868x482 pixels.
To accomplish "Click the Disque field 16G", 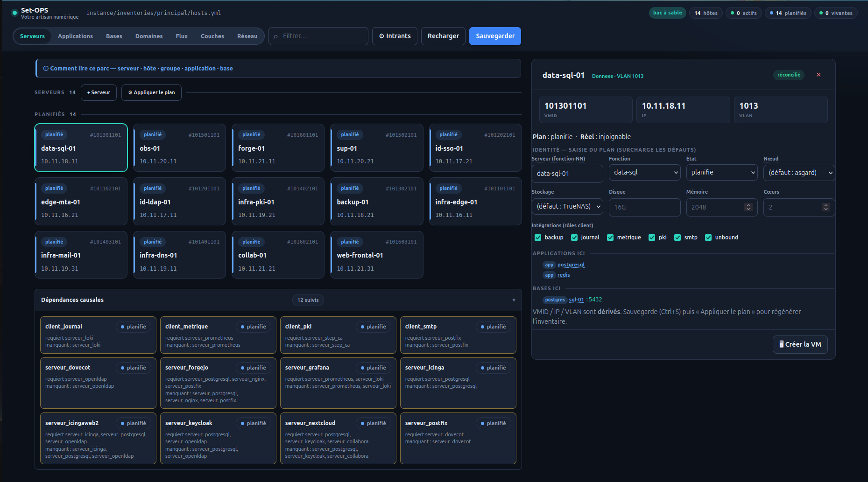I will pyautogui.click(x=644, y=207).
